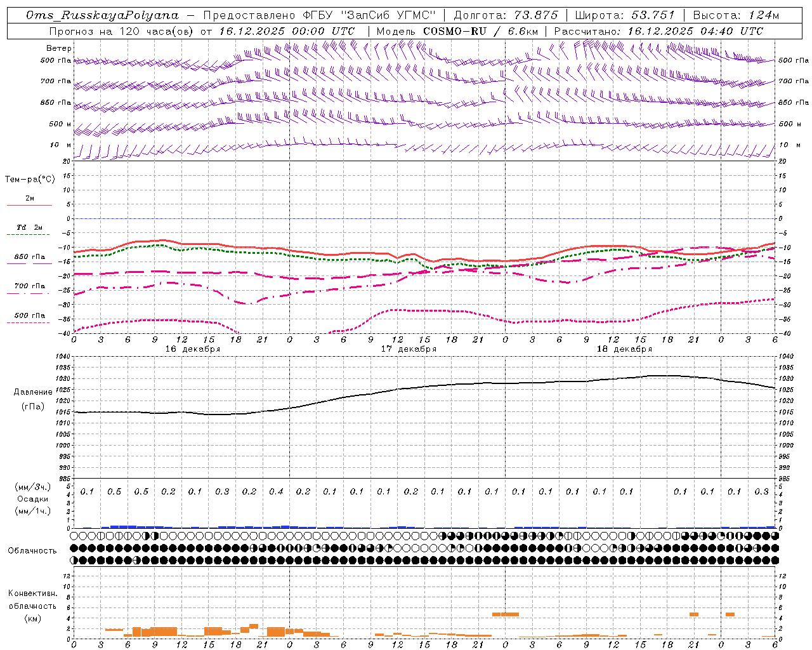Screen dimensions: 812x650
Task: Select the 0.4 precipitation value
Action: point(276,491)
